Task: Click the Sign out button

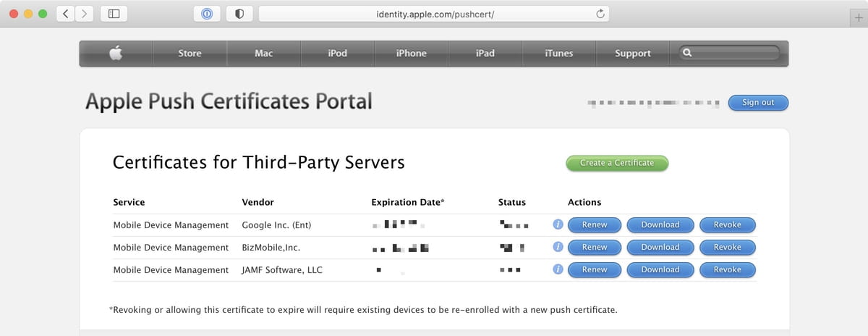Action: pyautogui.click(x=758, y=102)
